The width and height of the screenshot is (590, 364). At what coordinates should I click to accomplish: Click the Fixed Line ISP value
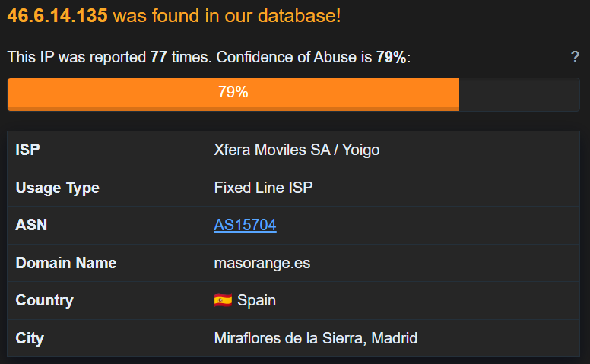point(263,188)
